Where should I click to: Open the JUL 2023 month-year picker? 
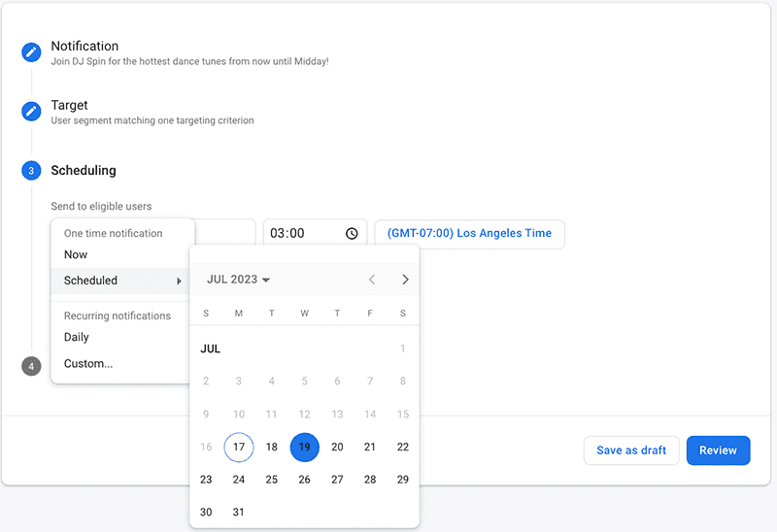point(238,280)
